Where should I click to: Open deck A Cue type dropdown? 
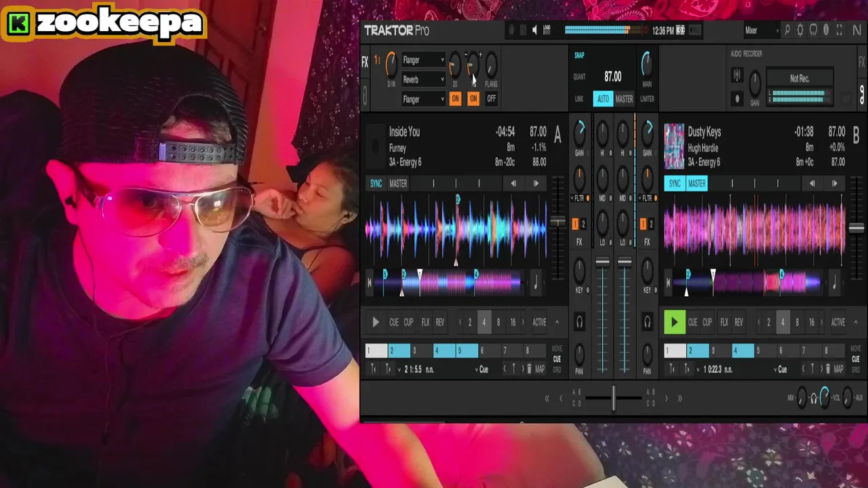(x=481, y=369)
